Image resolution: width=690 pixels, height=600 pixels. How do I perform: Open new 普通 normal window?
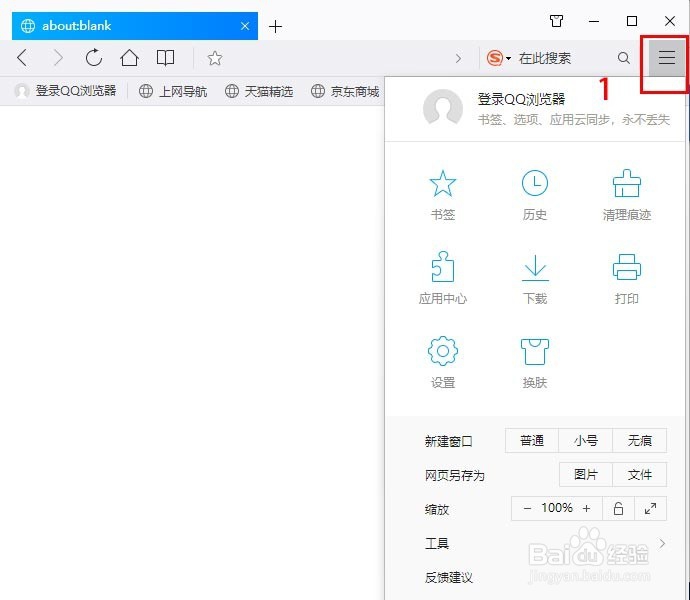pyautogui.click(x=532, y=440)
